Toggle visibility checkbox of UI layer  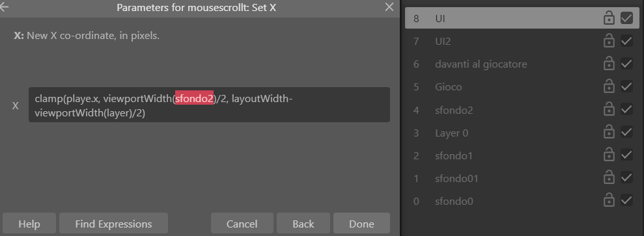[626, 18]
